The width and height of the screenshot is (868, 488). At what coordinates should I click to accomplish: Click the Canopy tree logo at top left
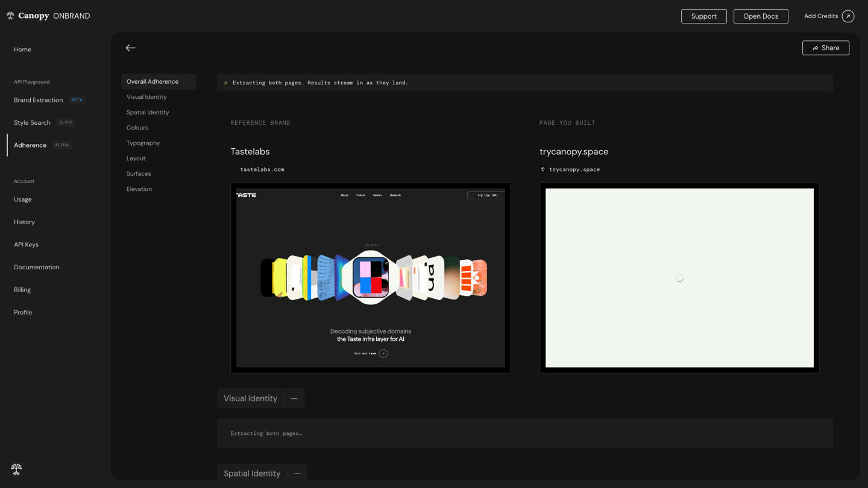pos(10,16)
